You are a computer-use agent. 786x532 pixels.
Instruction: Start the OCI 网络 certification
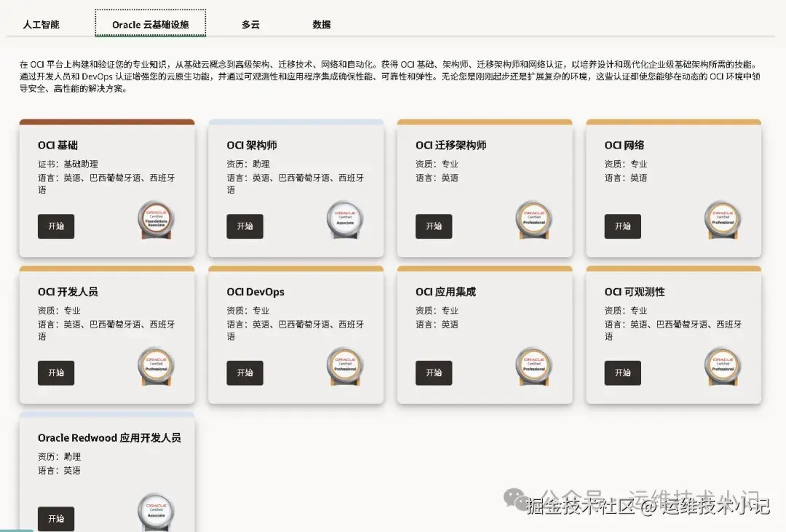coord(622,226)
